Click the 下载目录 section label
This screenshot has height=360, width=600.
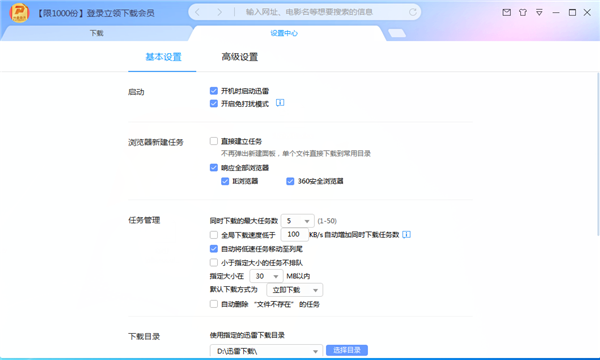point(144,337)
